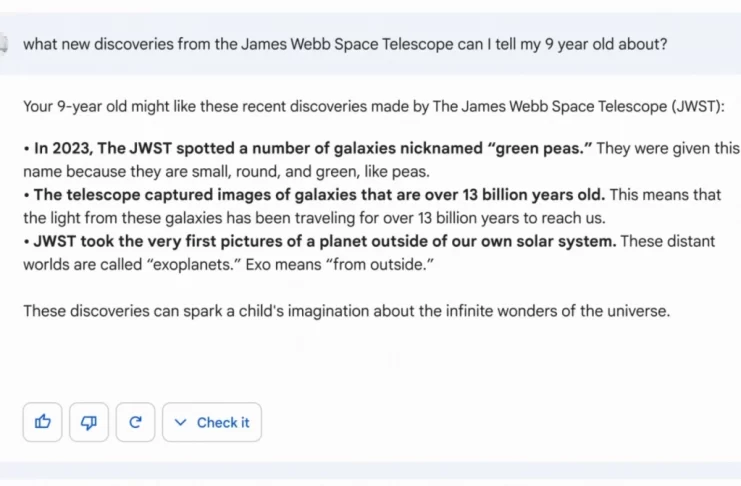Expand the Check it dropdown
This screenshot has height=486, width=741.
pos(212,422)
